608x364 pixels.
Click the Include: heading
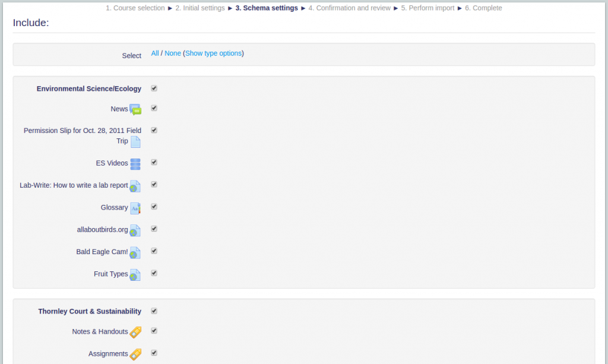point(31,23)
